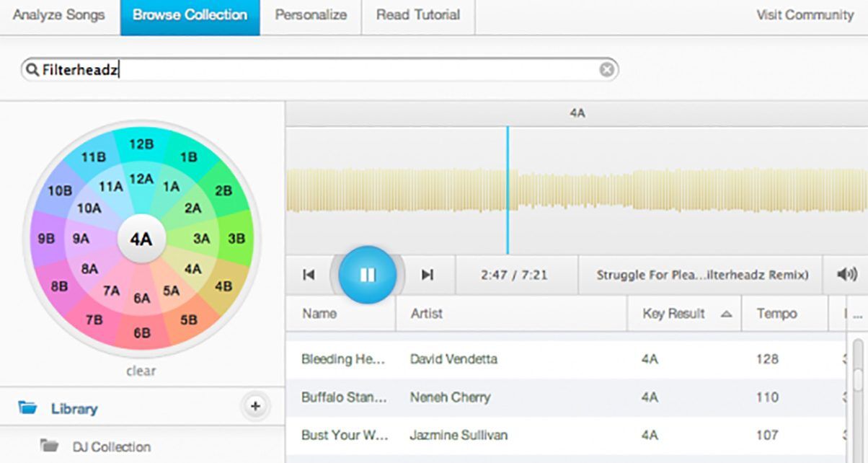Screen dimensions: 868x463
Task: Clear the Filterheadz search text
Action: [607, 70]
